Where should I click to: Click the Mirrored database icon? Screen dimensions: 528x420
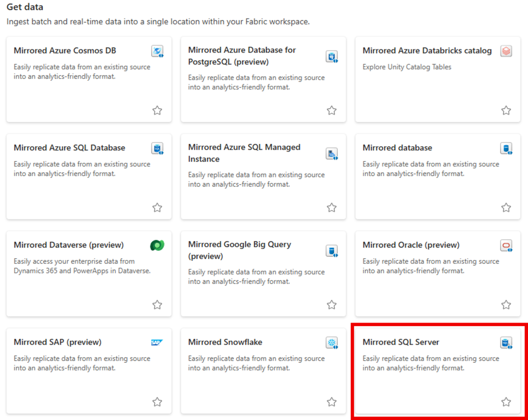point(506,148)
